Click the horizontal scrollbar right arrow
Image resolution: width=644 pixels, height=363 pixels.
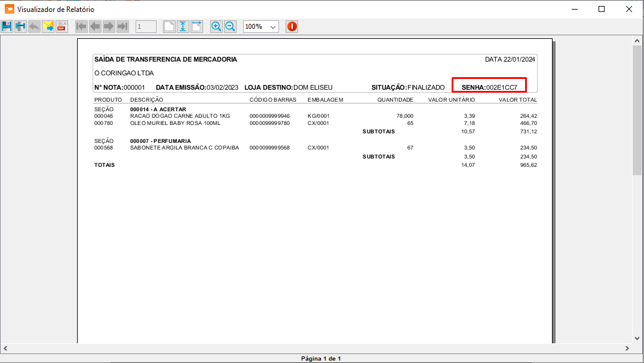click(627, 348)
